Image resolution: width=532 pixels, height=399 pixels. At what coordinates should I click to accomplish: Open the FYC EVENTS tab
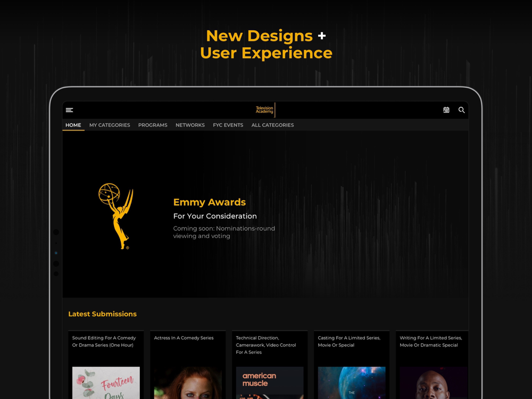(228, 125)
